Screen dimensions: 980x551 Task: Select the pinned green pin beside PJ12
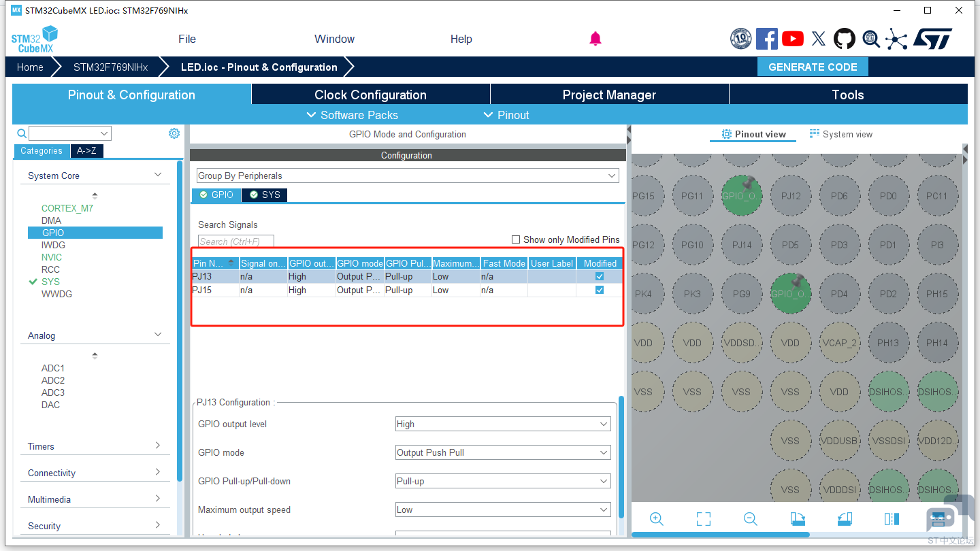click(x=741, y=195)
